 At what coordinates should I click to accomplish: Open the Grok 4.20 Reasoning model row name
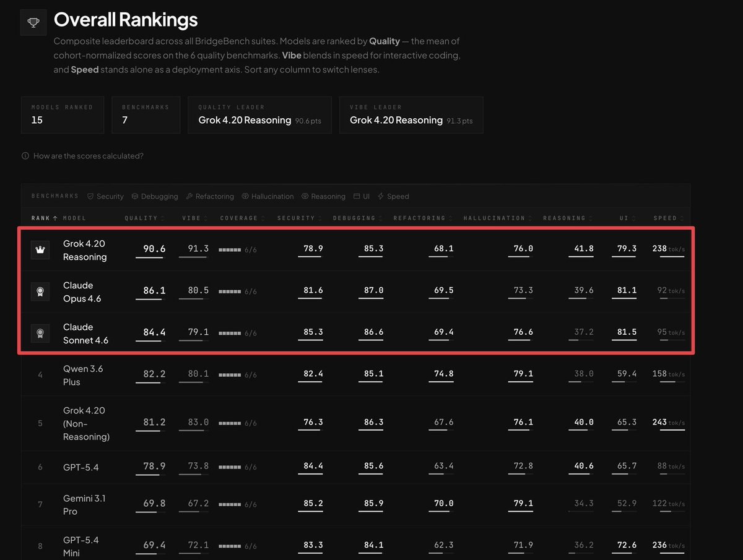(85, 251)
